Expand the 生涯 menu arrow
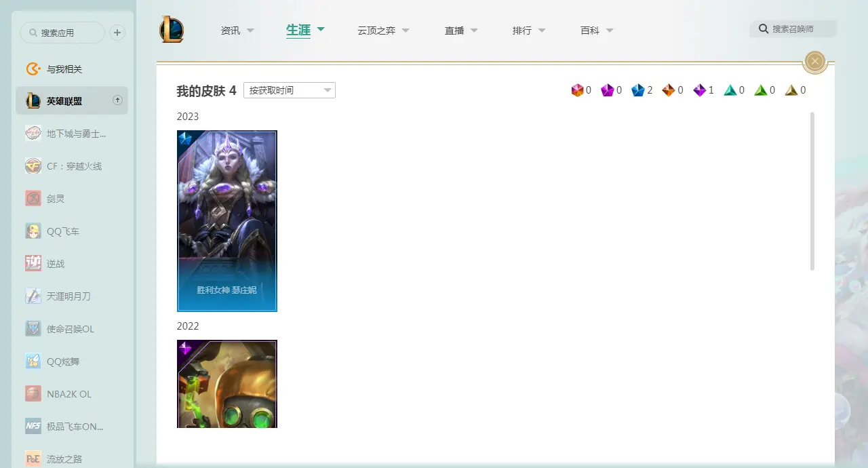Image resolution: width=868 pixels, height=468 pixels. point(321,29)
